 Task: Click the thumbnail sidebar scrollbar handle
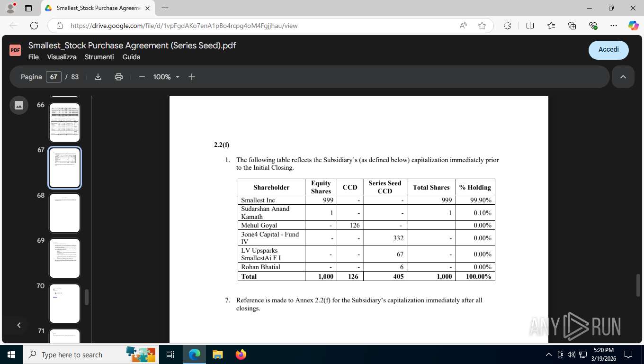86,297
